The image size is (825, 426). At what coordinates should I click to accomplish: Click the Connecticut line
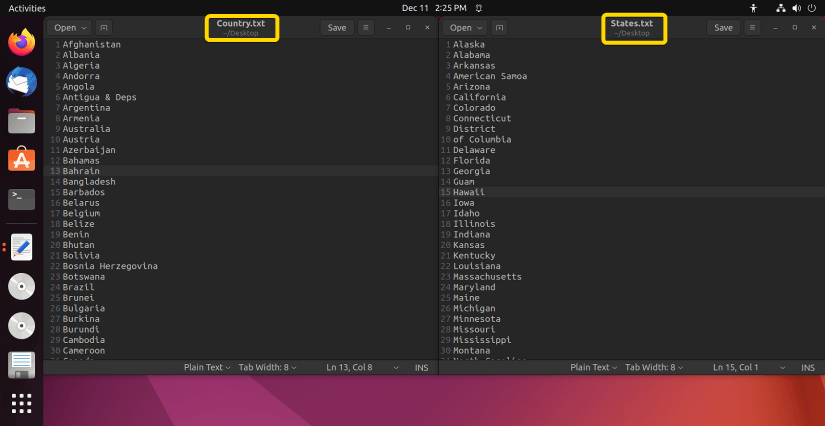pyautogui.click(x=482, y=118)
